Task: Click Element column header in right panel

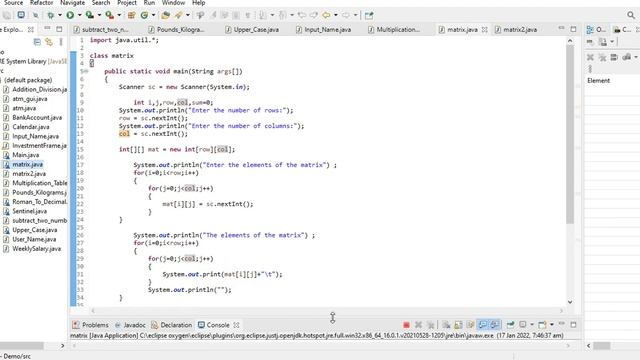Action: (598, 80)
